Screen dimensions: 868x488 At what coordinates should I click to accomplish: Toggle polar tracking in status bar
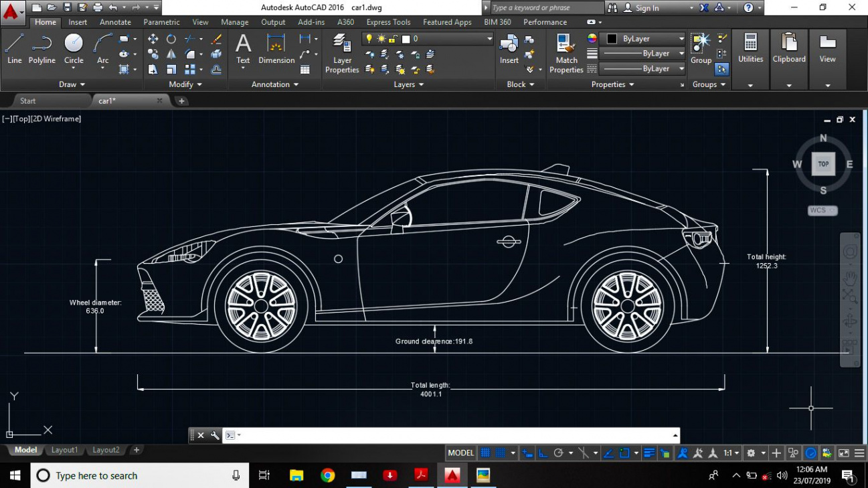coord(558,453)
